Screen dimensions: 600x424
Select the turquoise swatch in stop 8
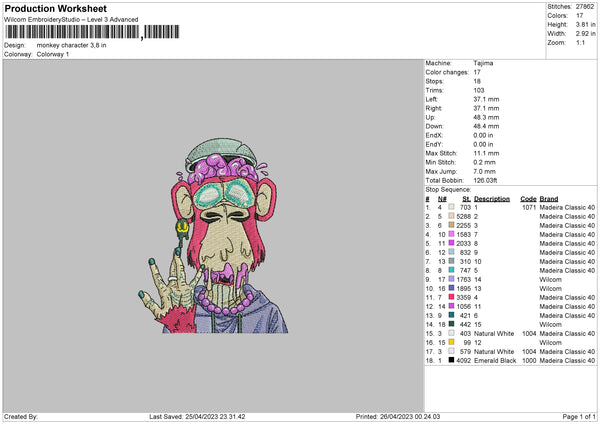coord(452,270)
